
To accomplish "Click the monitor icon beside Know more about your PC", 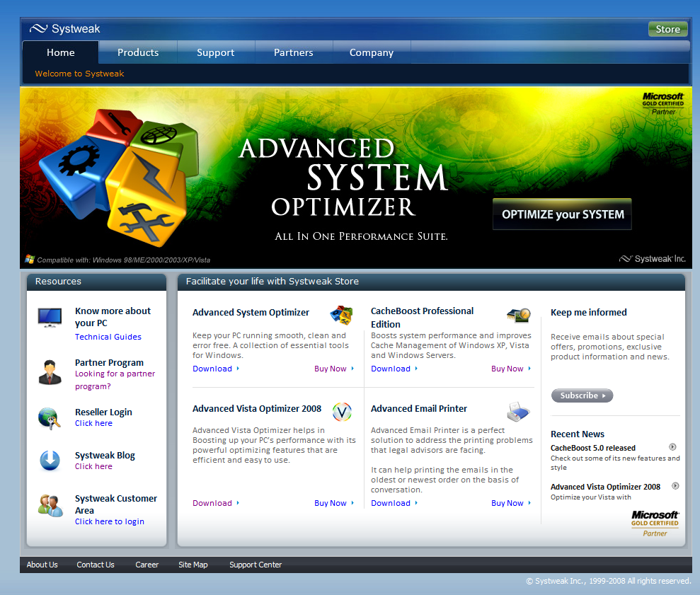I will click(x=50, y=318).
